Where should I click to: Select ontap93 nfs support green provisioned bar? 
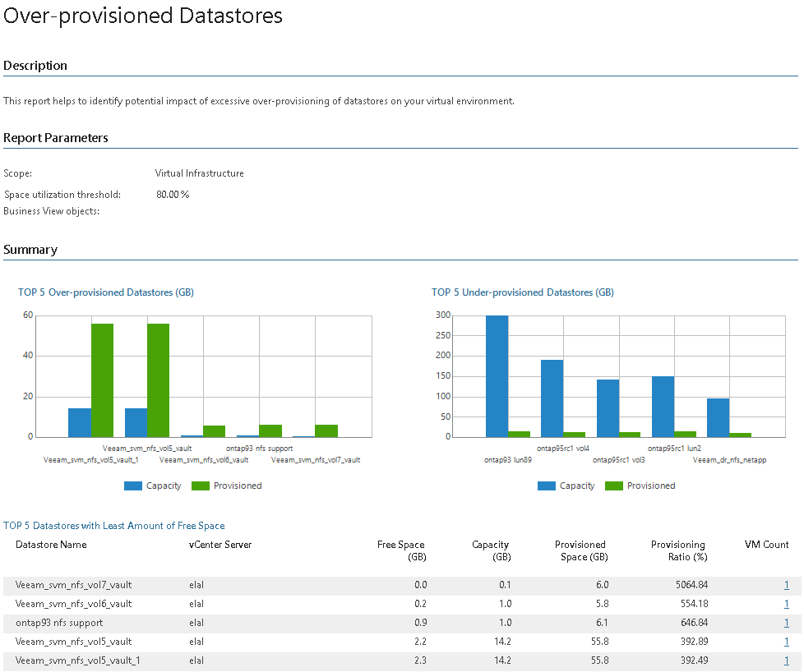270,431
